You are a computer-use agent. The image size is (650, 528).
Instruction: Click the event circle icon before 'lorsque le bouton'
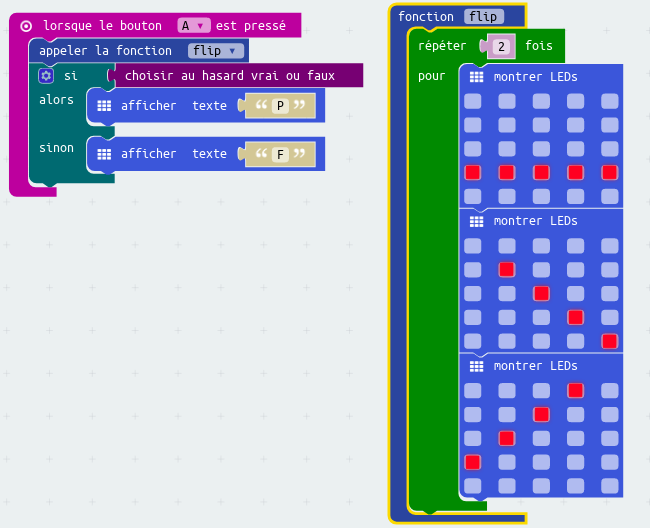[x=26, y=26]
